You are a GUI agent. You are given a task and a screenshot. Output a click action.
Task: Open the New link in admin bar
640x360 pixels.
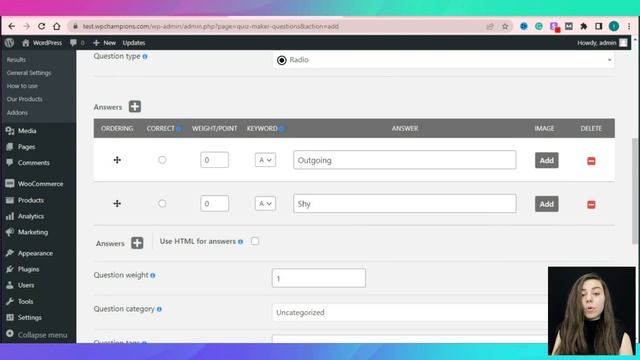(104, 43)
